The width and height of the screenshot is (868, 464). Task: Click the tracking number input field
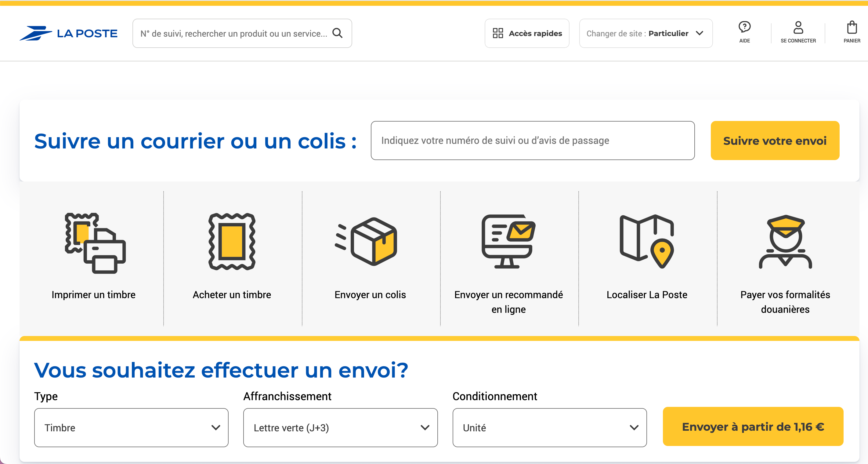pos(532,141)
